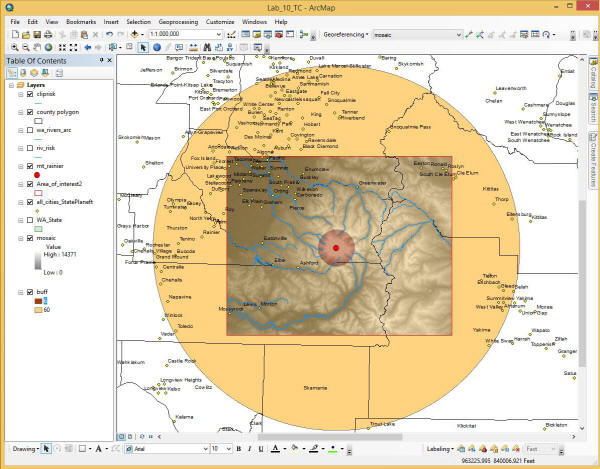Hide the mosaic raster layer

[30, 238]
